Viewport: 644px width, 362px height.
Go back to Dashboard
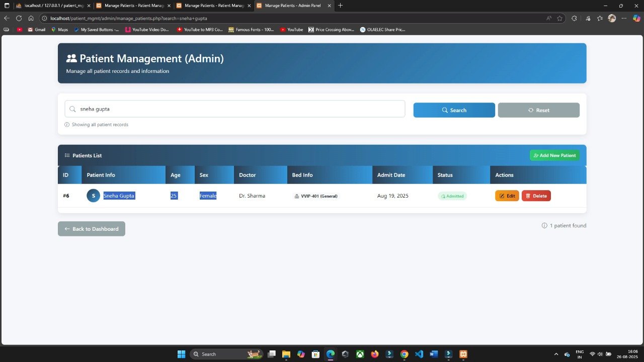92,229
